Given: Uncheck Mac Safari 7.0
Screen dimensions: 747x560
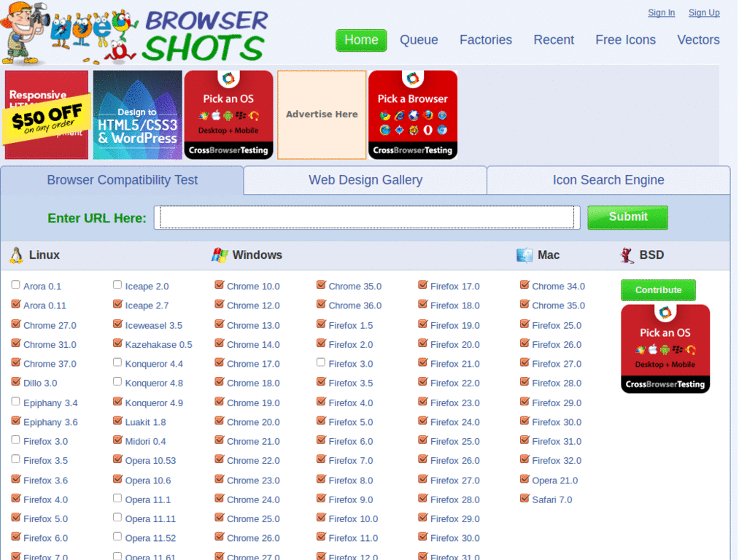Looking at the screenshot, I should pyautogui.click(x=525, y=498).
